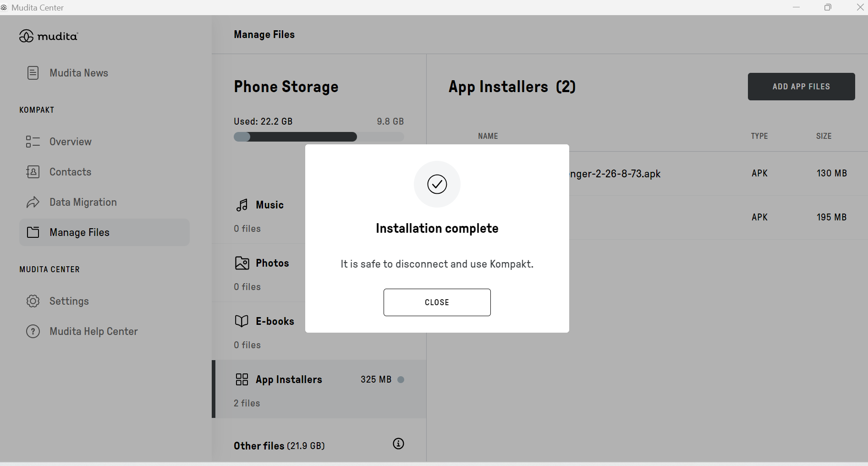Click the Used: 22.2 GB label
Viewport: 868px width, 466px height.
click(x=263, y=121)
